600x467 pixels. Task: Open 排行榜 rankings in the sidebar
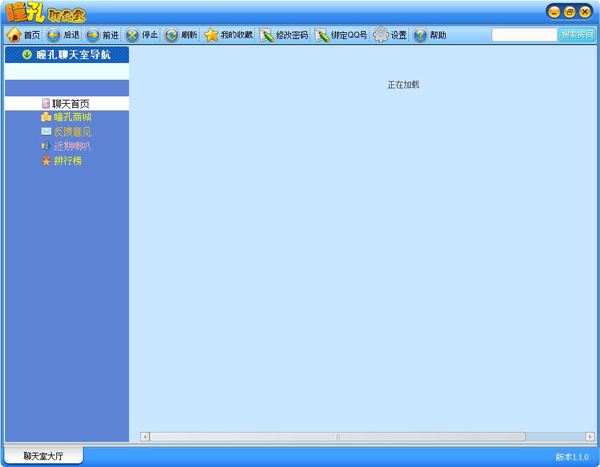point(66,160)
